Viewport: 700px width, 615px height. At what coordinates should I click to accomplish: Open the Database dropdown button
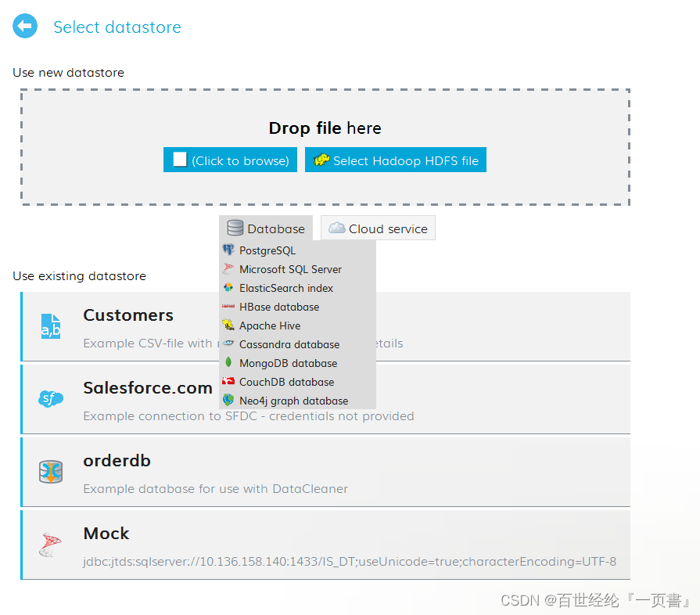[x=266, y=228]
